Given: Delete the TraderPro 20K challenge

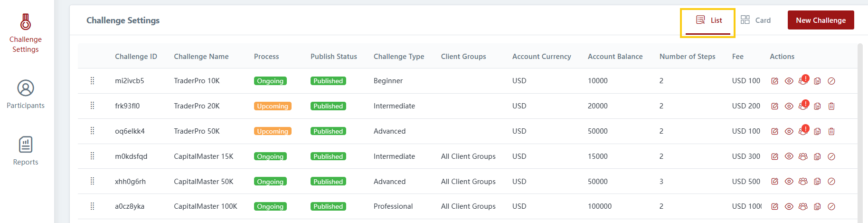Looking at the screenshot, I should (x=831, y=107).
